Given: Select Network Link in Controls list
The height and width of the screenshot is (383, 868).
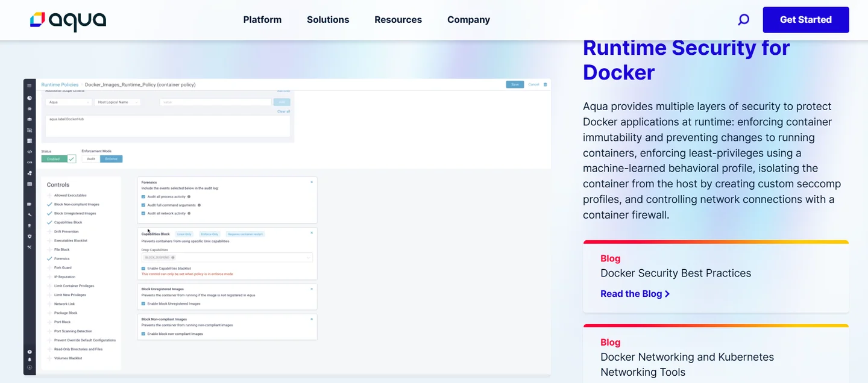Looking at the screenshot, I should 64,304.
